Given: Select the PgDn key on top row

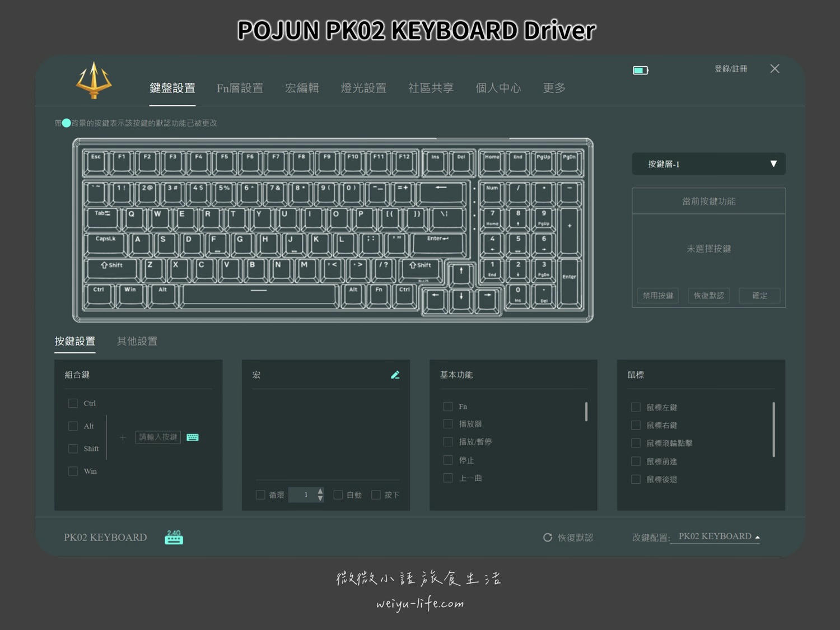Looking at the screenshot, I should click(x=569, y=162).
